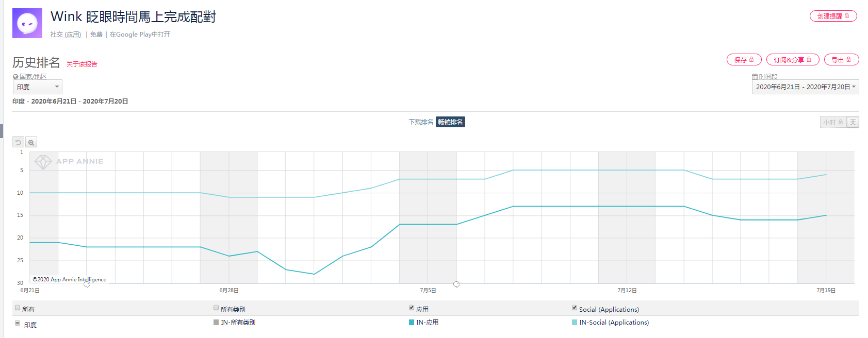Click the 导出 button
Viewport: 868px width, 338px height.
click(x=841, y=60)
